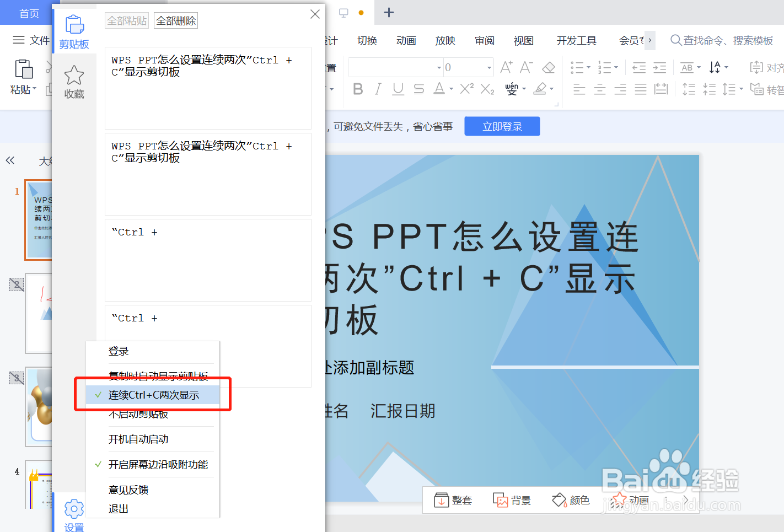Open the highlighter color dropdown arrow
Image resolution: width=784 pixels, height=532 pixels.
click(x=551, y=89)
